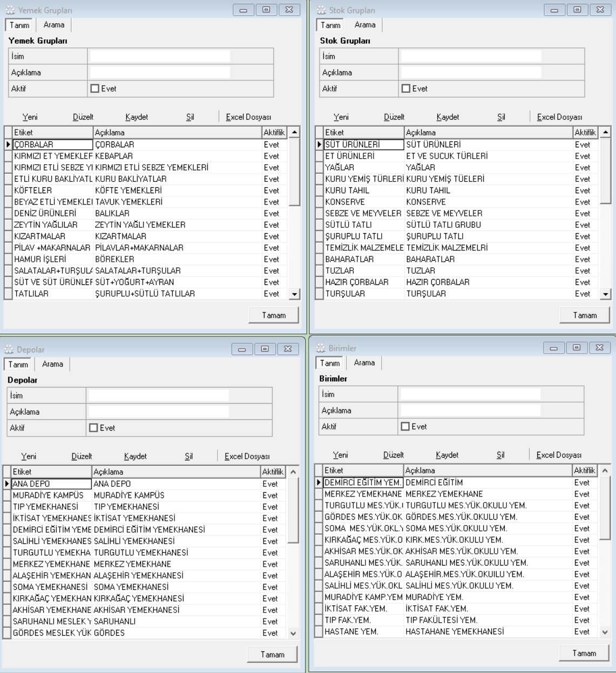Open Excel Dosyası in the Yemek Grupları window
Screen dimensions: 616x673
[248, 117]
